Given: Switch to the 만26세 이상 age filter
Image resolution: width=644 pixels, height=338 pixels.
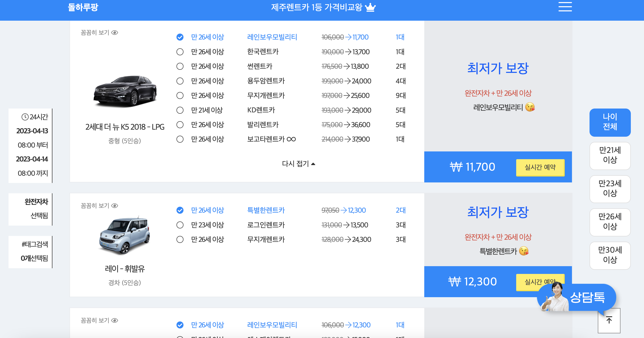Looking at the screenshot, I should tap(610, 222).
